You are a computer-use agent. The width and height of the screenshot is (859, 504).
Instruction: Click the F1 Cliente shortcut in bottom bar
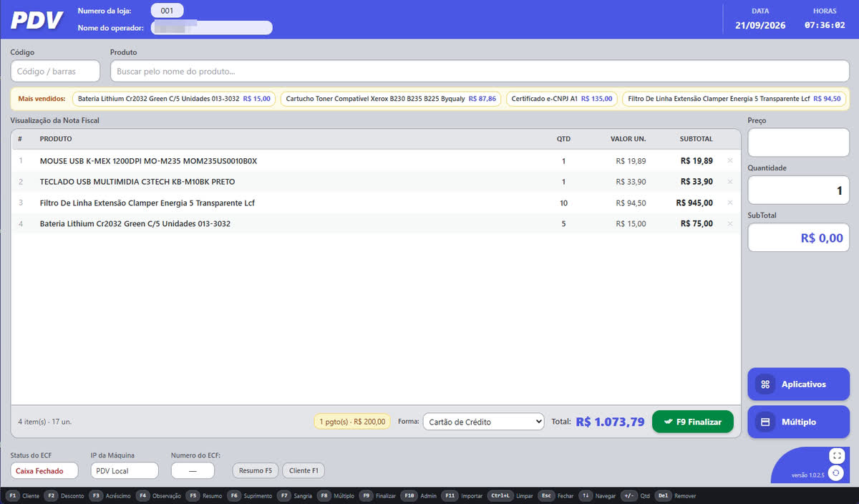(23, 495)
